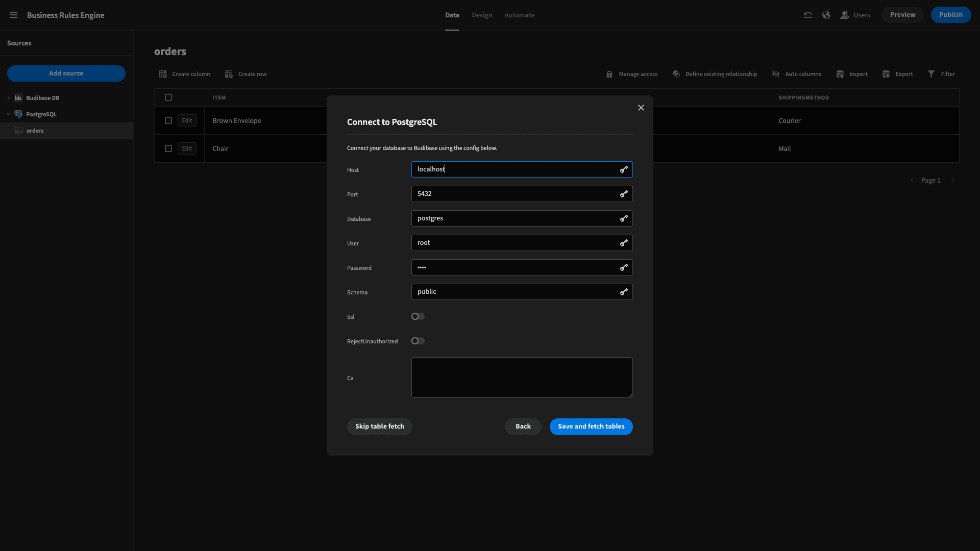
Task: Click the Auto columns icon
Action: click(776, 74)
